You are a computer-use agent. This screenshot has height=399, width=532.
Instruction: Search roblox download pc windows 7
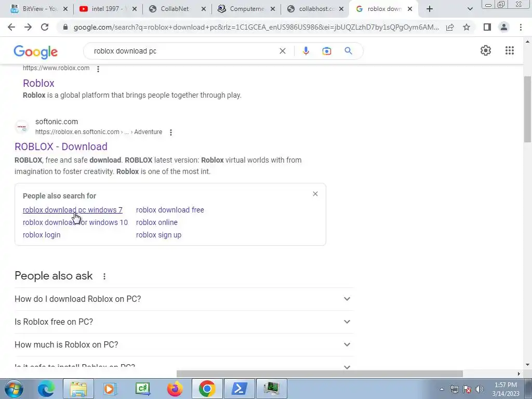pos(73,210)
